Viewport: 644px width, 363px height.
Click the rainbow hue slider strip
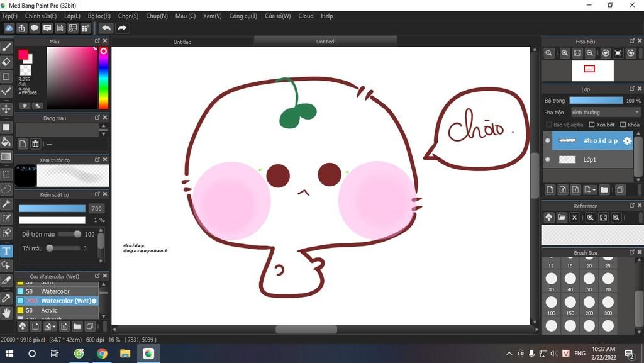[x=104, y=78]
